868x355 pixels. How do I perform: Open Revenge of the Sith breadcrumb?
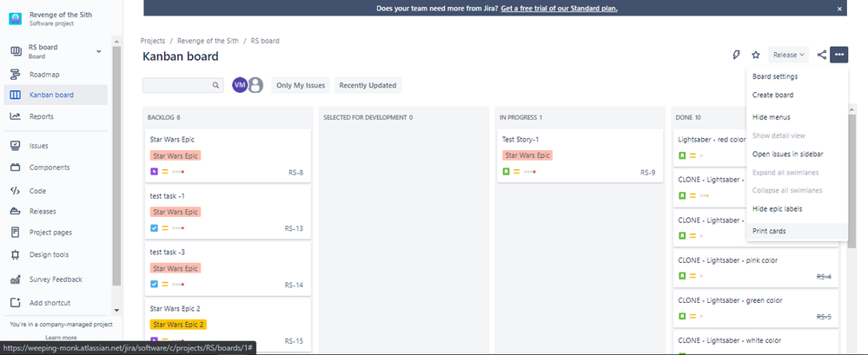[x=209, y=41]
